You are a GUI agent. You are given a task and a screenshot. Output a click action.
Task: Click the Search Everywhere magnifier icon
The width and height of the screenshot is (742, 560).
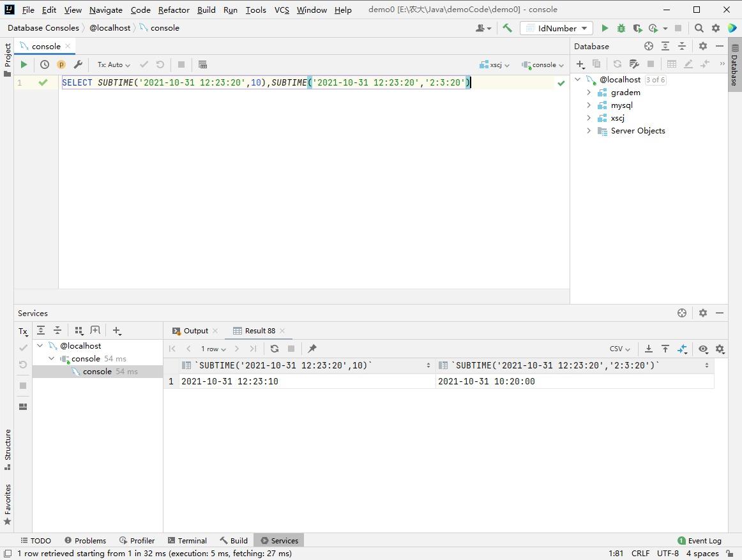(699, 28)
